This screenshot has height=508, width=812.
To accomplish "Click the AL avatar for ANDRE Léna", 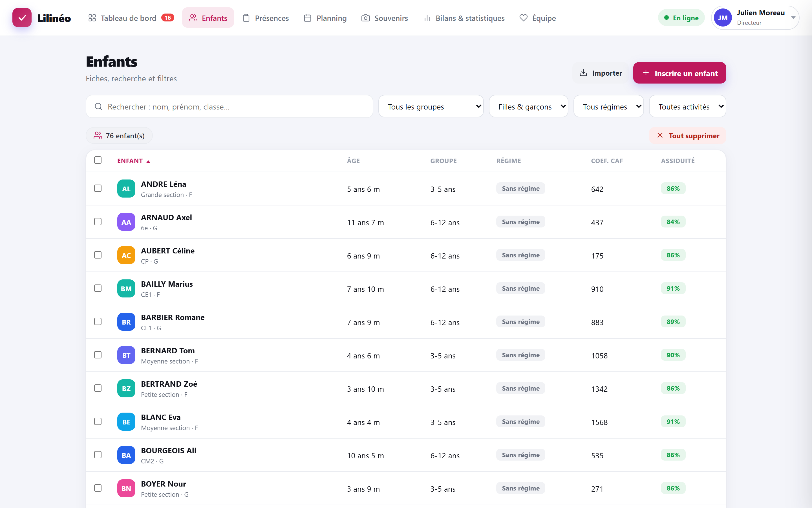I will [126, 189].
